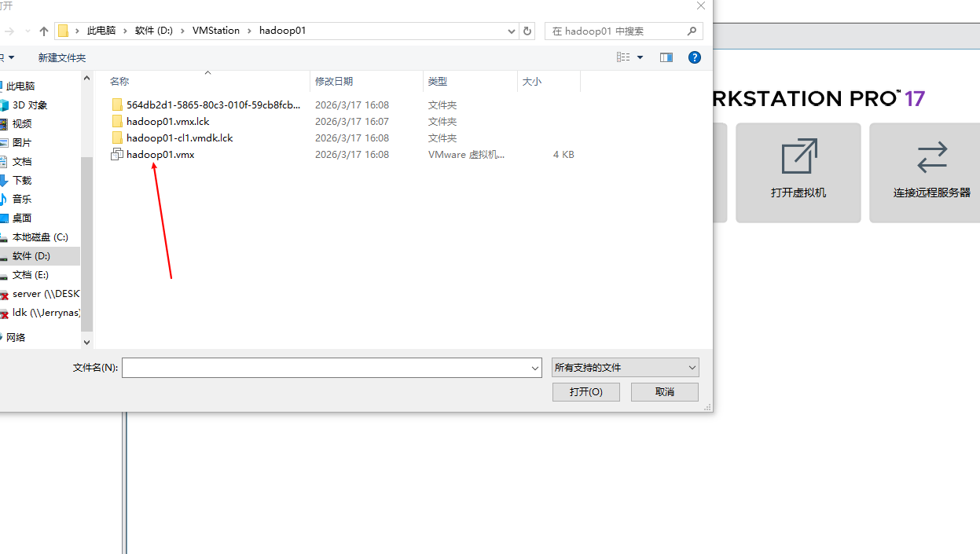Viewport: 980px width, 554px height.
Task: Open the hadoop01.vmx virtual machine file
Action: (160, 155)
